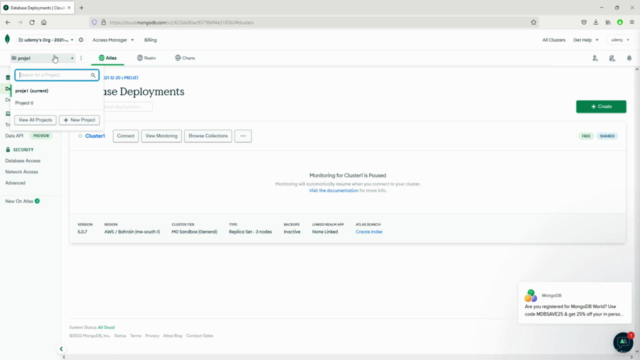Open the Firefox application menu
This screenshot has height=360, width=640.
pos(632,22)
